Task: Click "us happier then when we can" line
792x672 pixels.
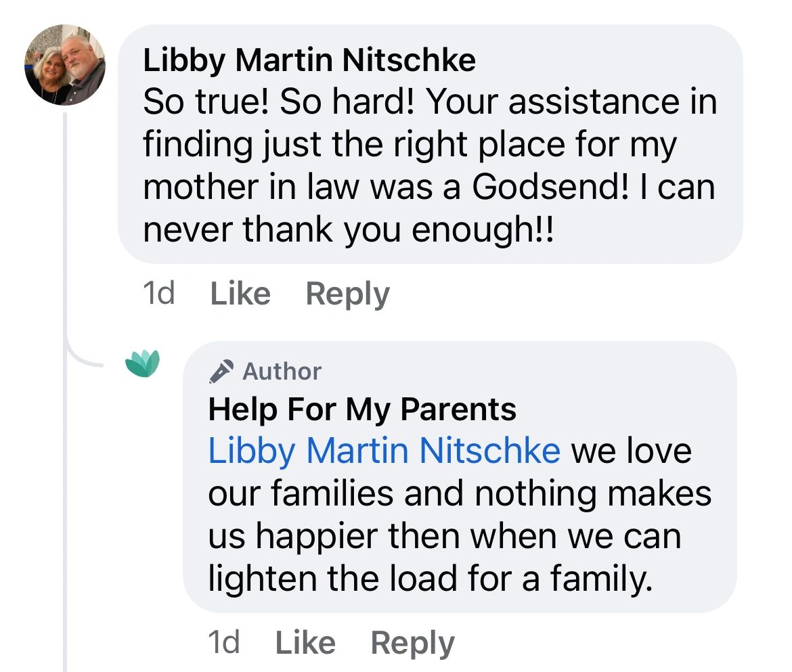Action: 443,536
